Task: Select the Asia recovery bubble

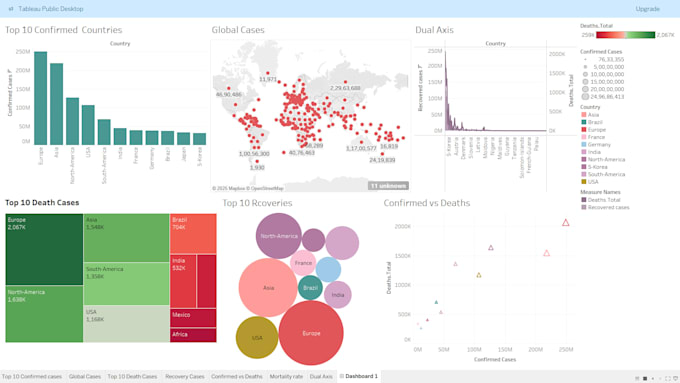Action: click(x=268, y=288)
